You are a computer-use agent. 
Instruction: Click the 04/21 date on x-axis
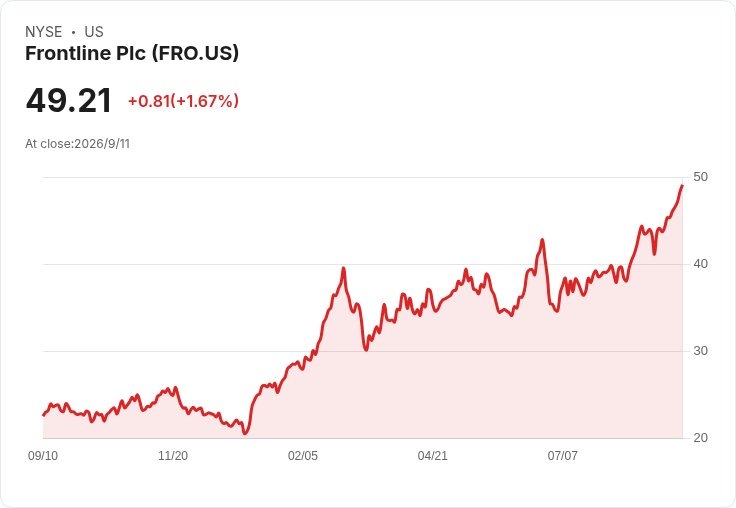(x=432, y=455)
